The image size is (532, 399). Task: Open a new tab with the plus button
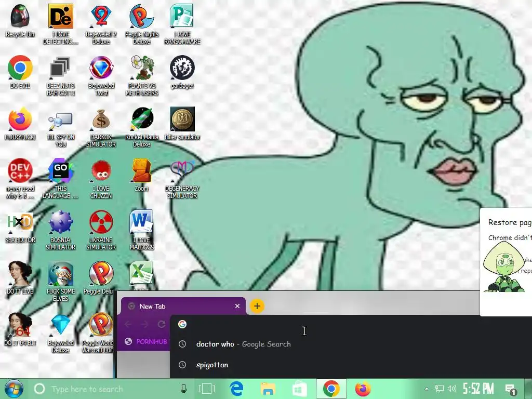click(257, 306)
